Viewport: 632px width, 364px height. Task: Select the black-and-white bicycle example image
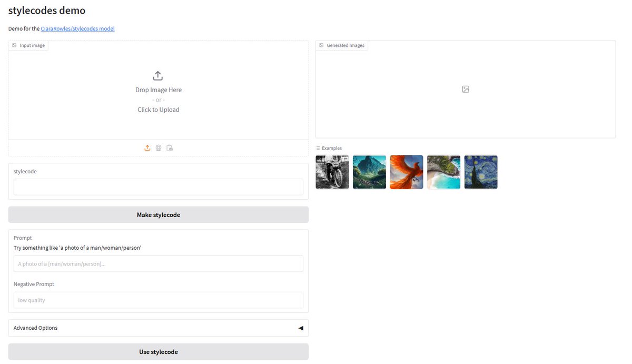coord(332,172)
